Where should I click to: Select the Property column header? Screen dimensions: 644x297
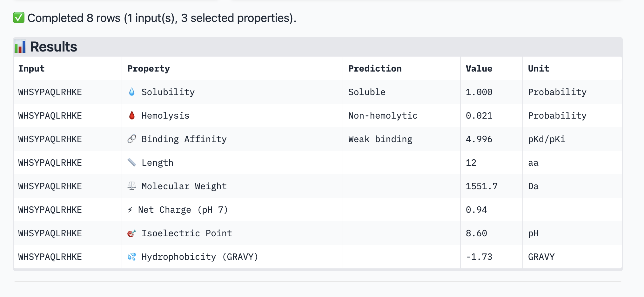click(x=149, y=69)
